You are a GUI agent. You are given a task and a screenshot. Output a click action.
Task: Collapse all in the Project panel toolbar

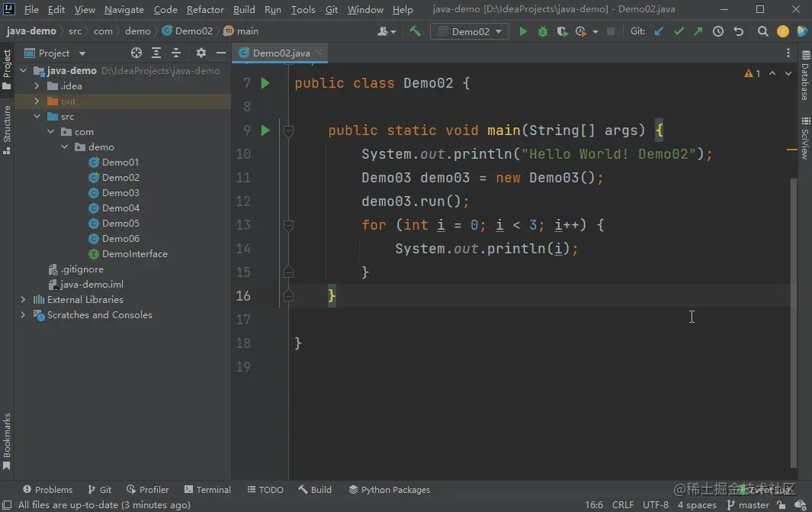pyautogui.click(x=176, y=53)
